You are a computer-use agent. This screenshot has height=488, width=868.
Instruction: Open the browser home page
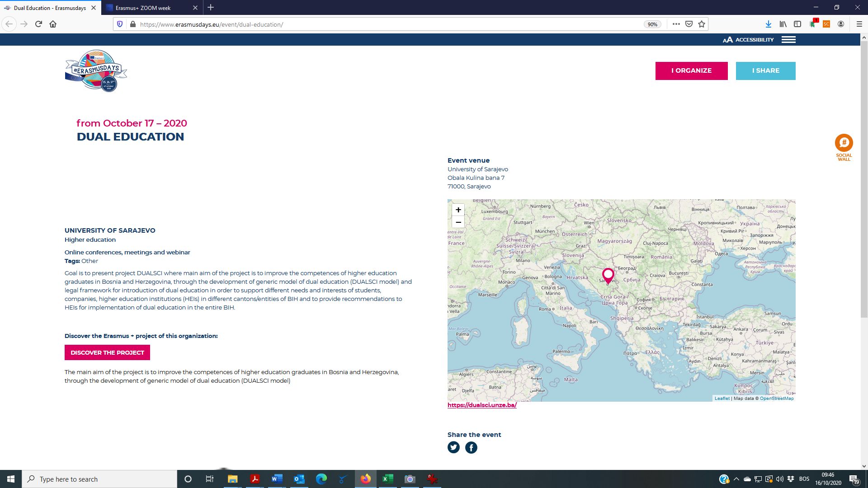(x=53, y=24)
